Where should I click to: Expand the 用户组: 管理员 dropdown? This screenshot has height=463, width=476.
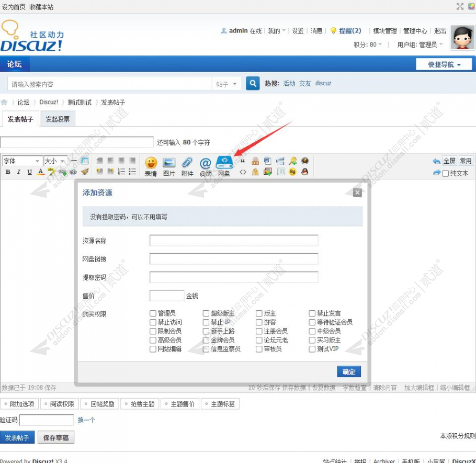point(420,44)
